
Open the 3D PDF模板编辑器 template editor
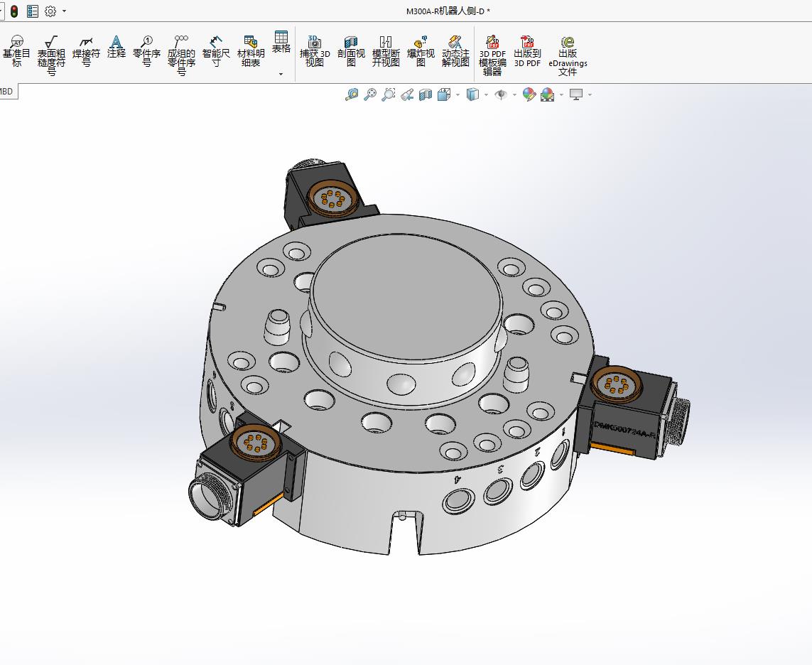coord(492,56)
